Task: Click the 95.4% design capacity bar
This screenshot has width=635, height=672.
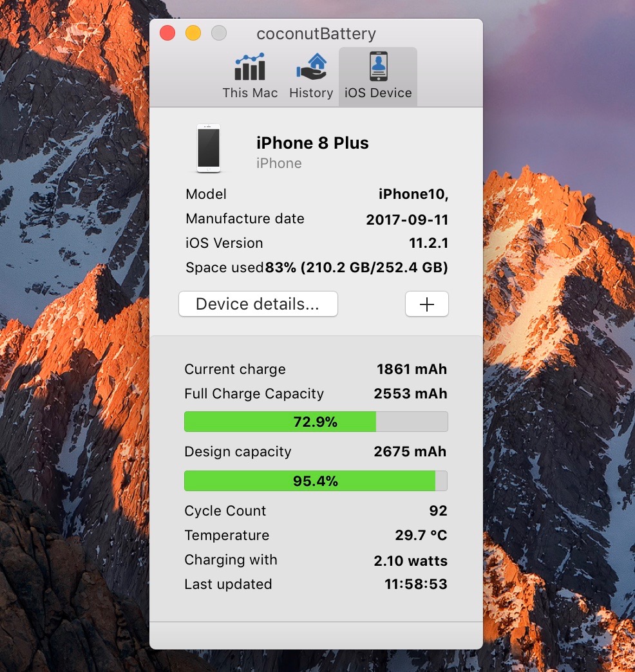Action: pos(316,481)
